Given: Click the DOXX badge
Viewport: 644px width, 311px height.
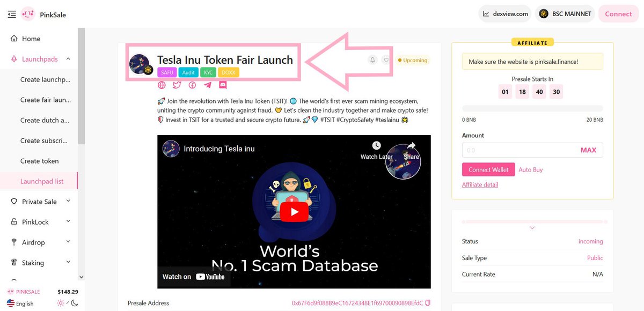Looking at the screenshot, I should click(x=229, y=72).
